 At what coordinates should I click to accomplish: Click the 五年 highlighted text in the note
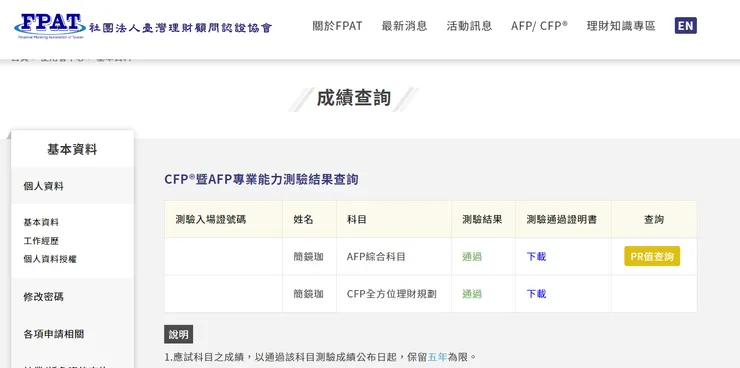437,357
